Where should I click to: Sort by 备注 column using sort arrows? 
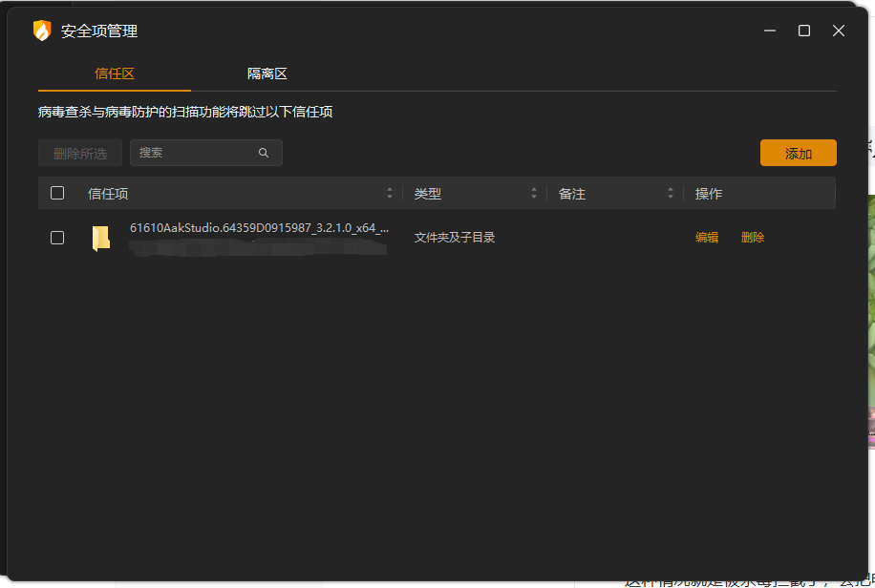[672, 194]
